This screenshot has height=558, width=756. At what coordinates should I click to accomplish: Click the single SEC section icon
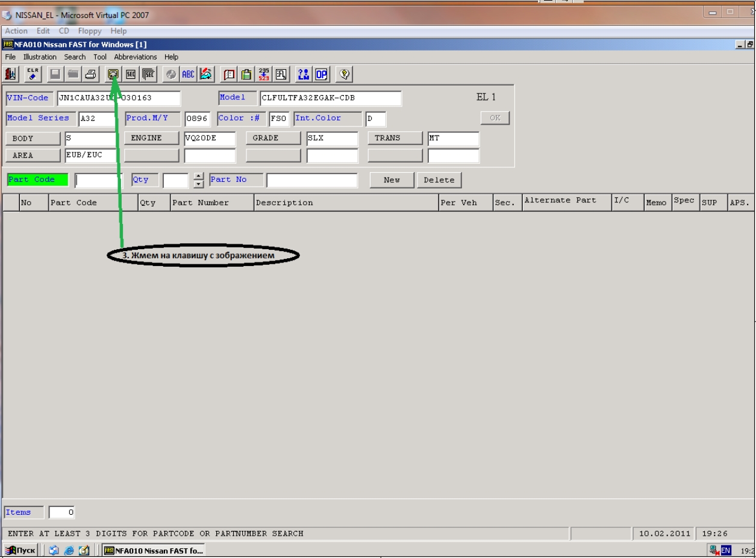pyautogui.click(x=130, y=74)
